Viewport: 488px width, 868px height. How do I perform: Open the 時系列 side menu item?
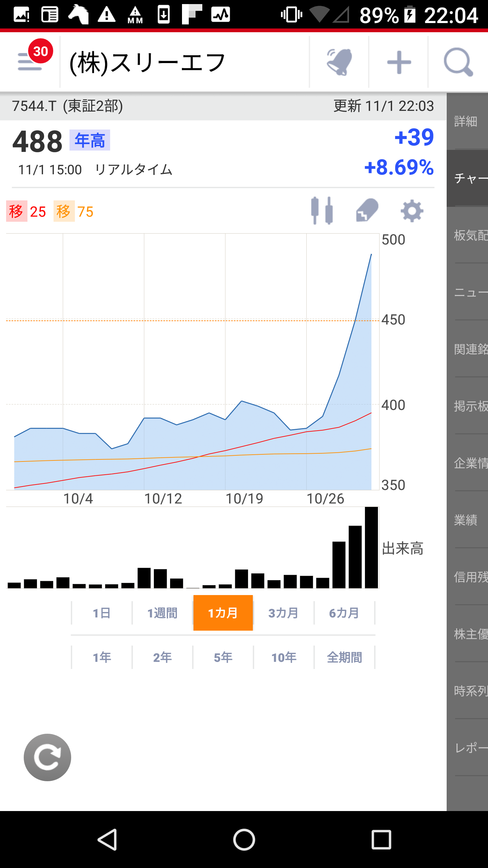(x=467, y=691)
